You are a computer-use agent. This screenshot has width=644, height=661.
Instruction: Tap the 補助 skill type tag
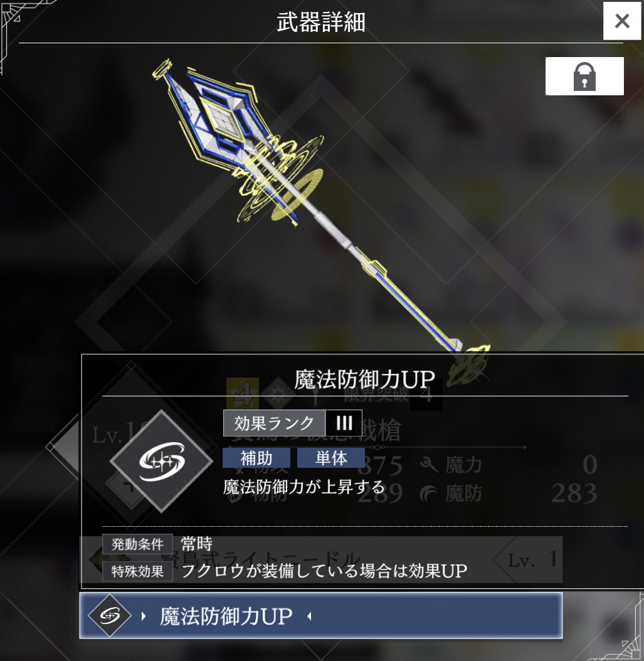point(256,458)
